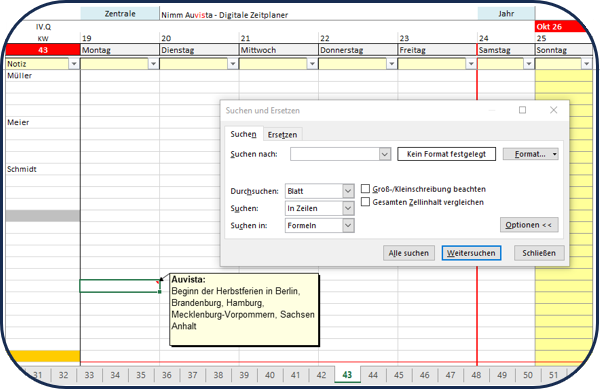Image resolution: width=600 pixels, height=390 pixels.
Task: Open filter dropdown under Samstag
Action: click(x=529, y=64)
